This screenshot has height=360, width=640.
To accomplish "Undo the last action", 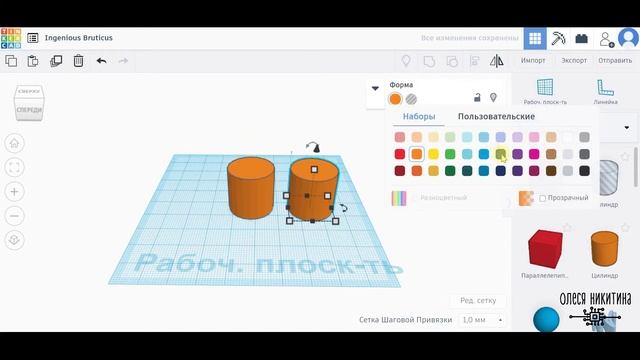I will [x=102, y=61].
